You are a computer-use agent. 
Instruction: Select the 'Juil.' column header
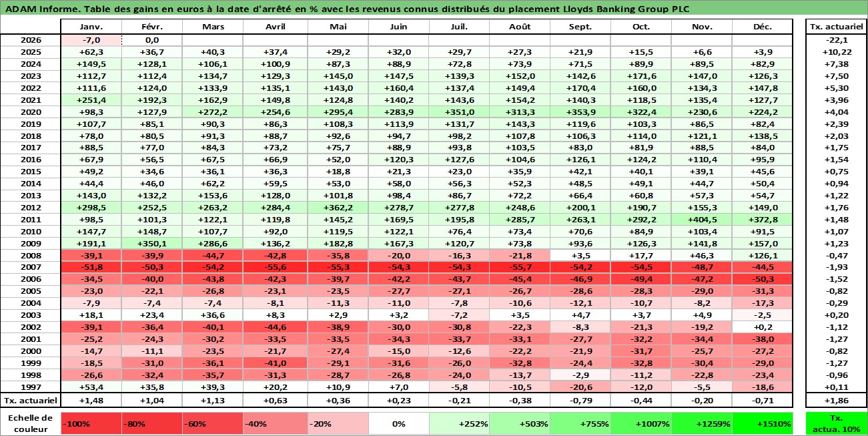[459, 27]
